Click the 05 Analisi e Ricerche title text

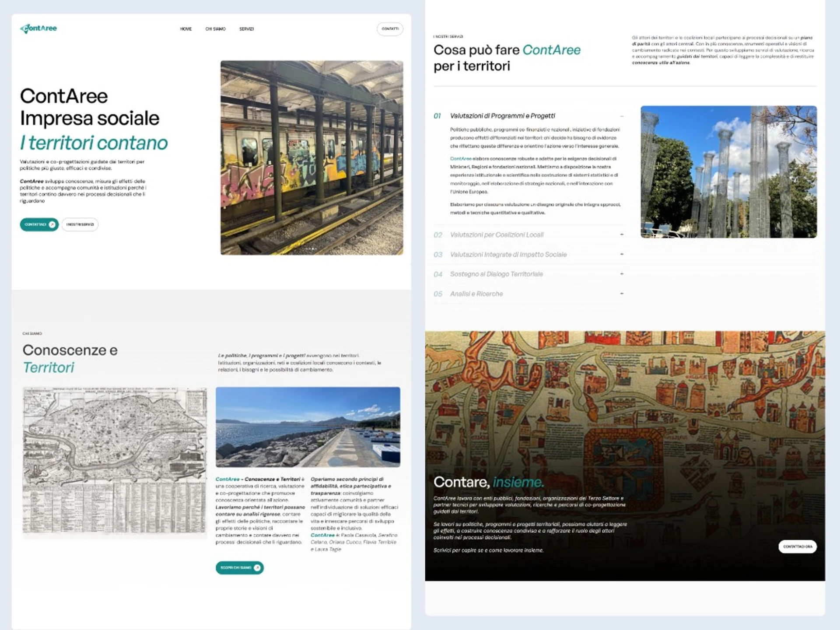click(x=476, y=294)
